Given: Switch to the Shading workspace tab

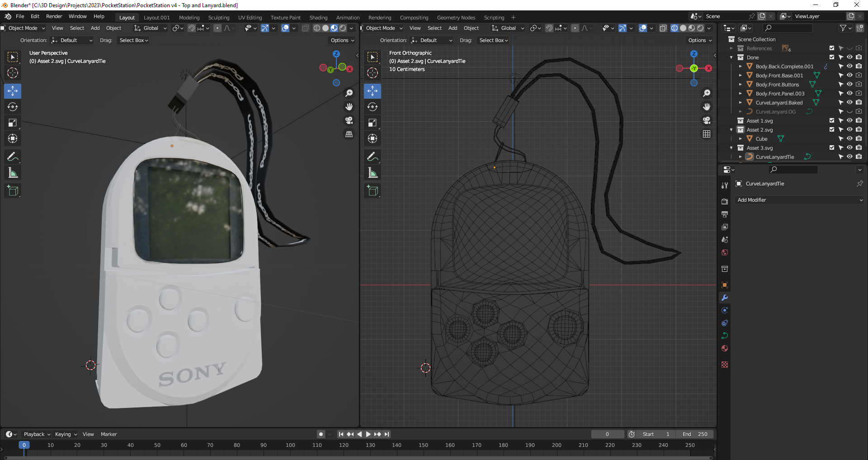Looking at the screenshot, I should (318, 17).
